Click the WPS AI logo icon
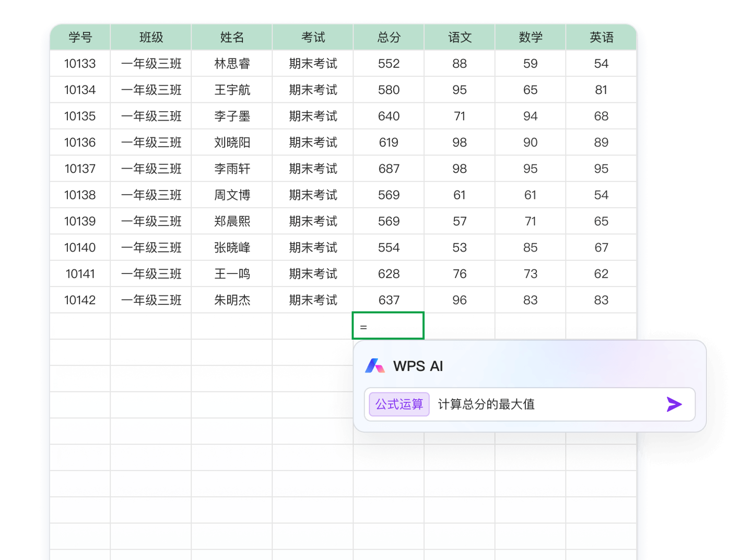Image resolution: width=752 pixels, height=560 pixels. (374, 366)
